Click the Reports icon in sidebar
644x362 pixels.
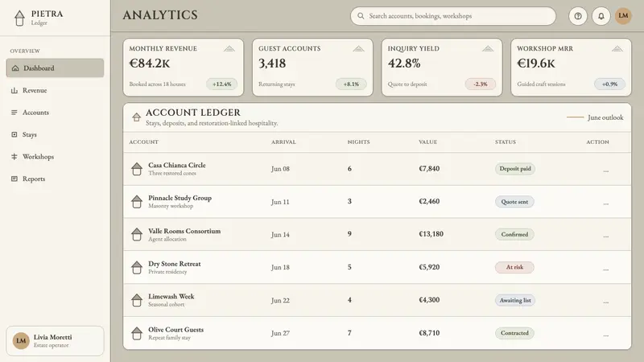coord(14,179)
